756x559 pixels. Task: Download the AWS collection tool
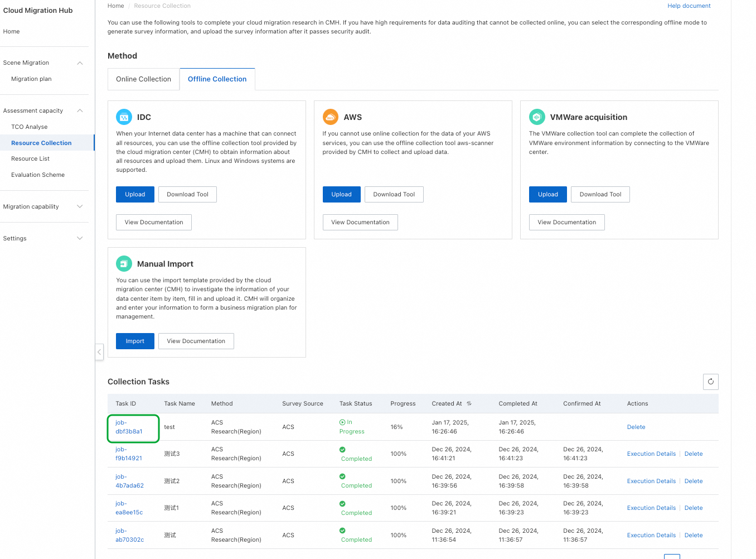tap(394, 195)
